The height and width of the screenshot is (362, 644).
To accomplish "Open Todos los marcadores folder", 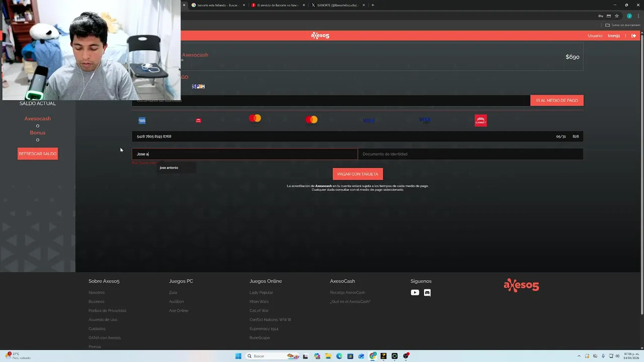I will coord(622,25).
